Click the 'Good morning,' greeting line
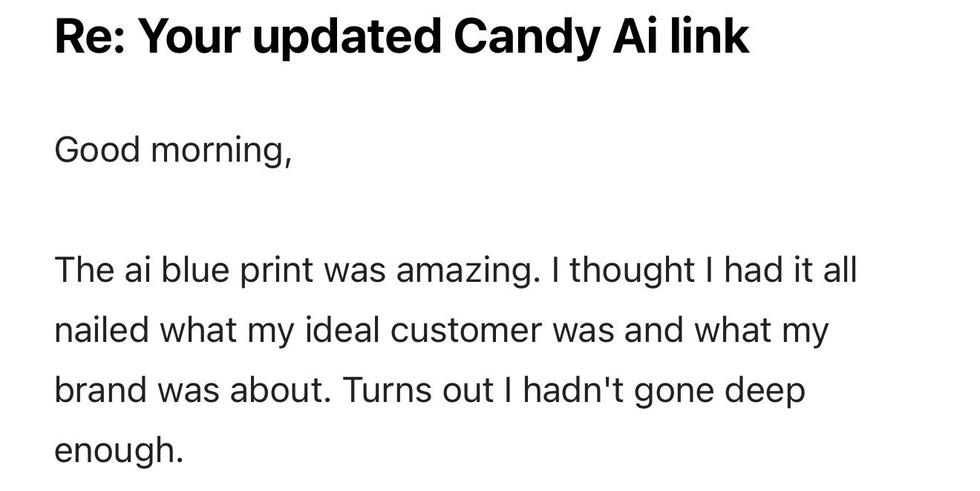Screen dimensions: 980x491 pos(173,151)
